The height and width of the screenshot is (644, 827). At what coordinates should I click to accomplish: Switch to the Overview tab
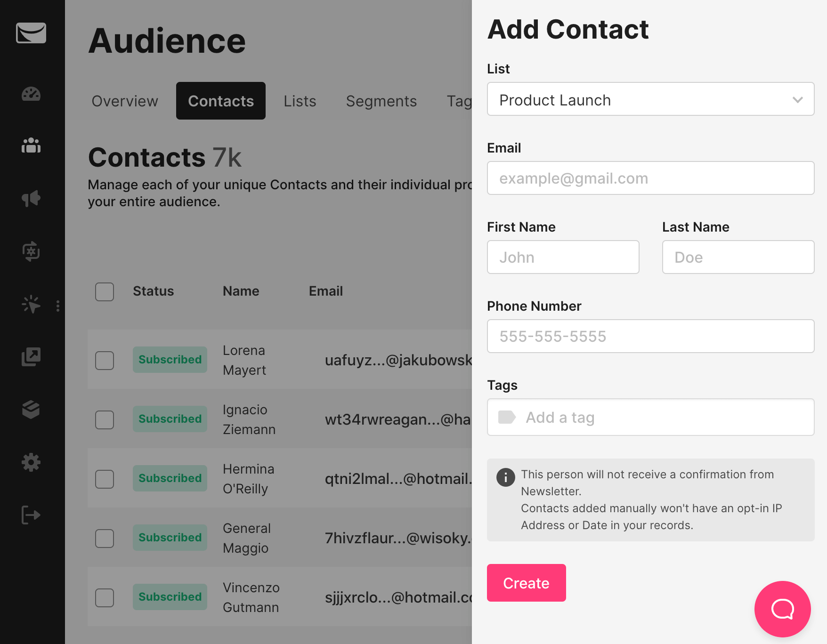pyautogui.click(x=125, y=101)
